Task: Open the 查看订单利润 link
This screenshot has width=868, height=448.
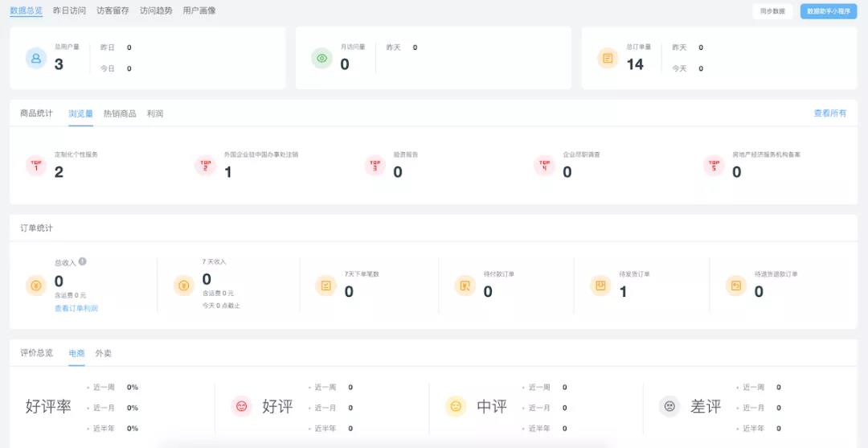Action: (76, 308)
